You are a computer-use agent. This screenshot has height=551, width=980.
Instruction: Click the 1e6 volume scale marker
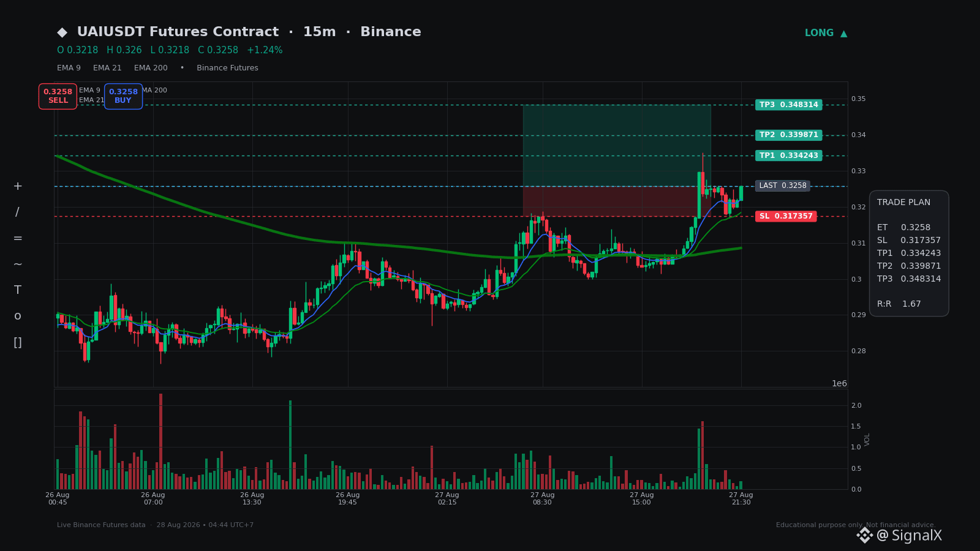(839, 383)
